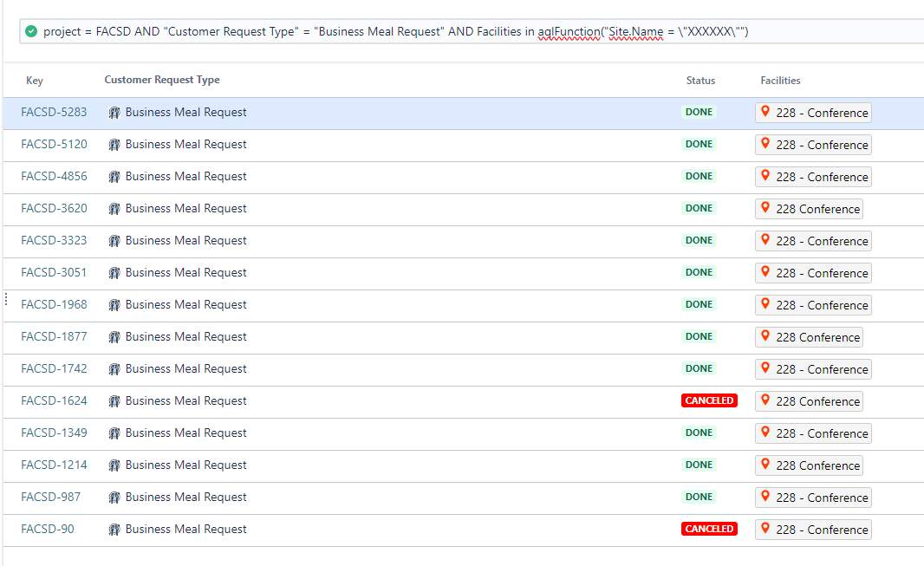The image size is (924, 566).
Task: Sort by the Facilities column header
Action: pyautogui.click(x=780, y=81)
